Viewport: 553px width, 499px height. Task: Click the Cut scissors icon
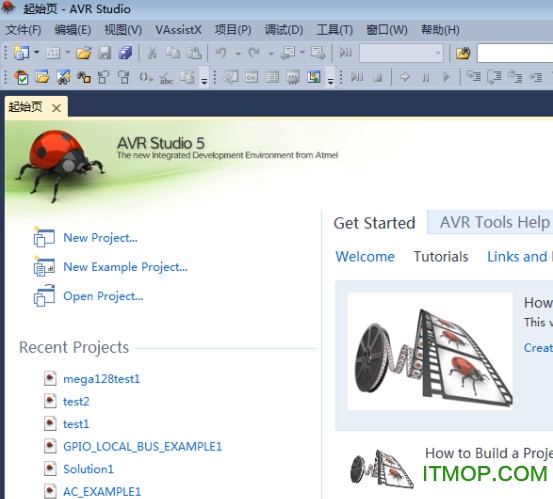152,53
